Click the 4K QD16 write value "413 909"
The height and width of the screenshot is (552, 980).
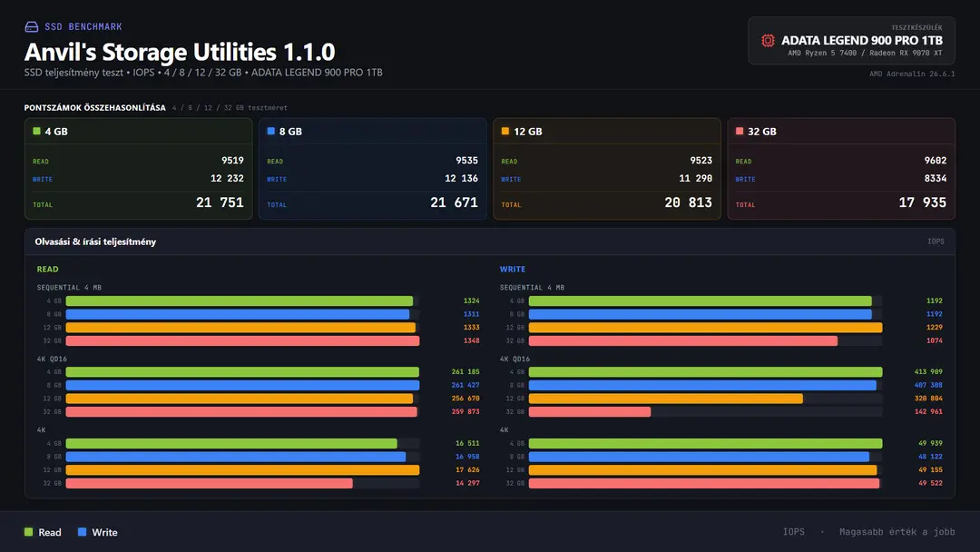click(929, 372)
